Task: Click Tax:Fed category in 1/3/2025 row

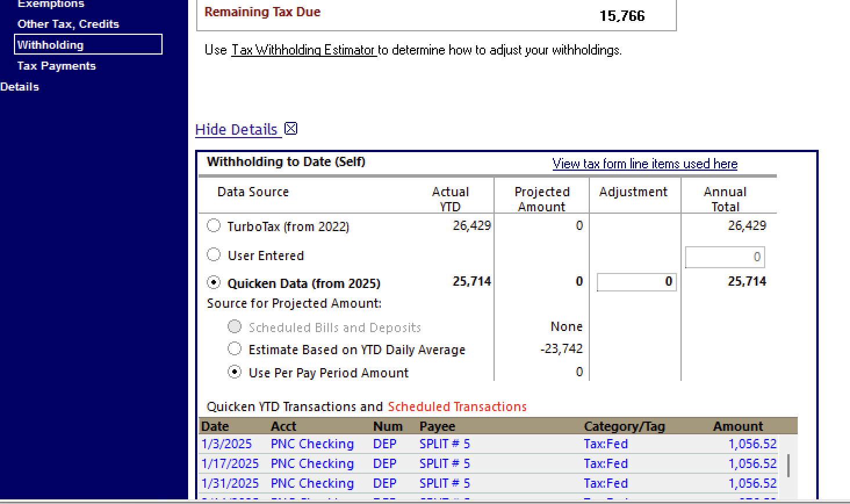Action: pyautogui.click(x=606, y=444)
